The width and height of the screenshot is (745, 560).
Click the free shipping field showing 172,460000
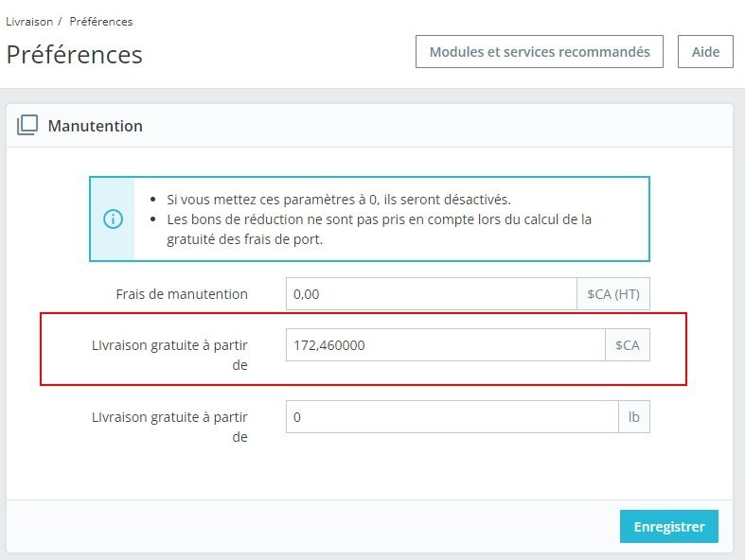(x=445, y=345)
